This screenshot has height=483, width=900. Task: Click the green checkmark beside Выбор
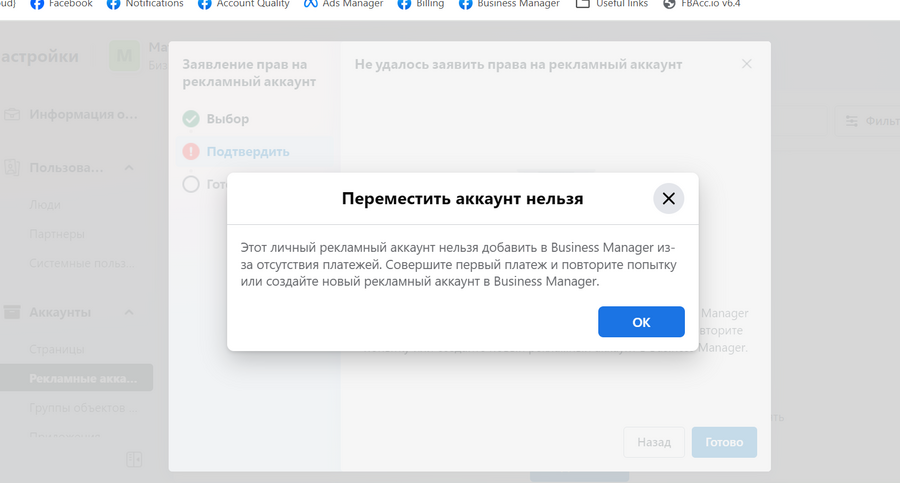[x=191, y=119]
